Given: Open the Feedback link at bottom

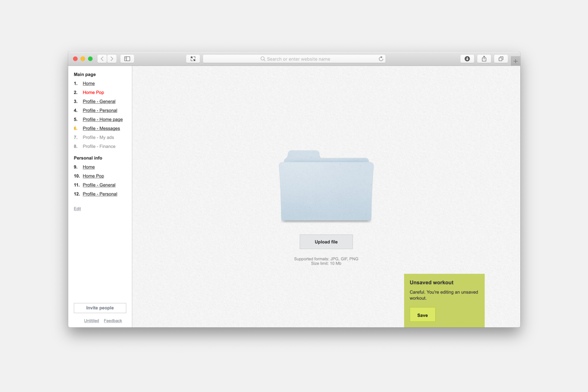Looking at the screenshot, I should (113, 321).
